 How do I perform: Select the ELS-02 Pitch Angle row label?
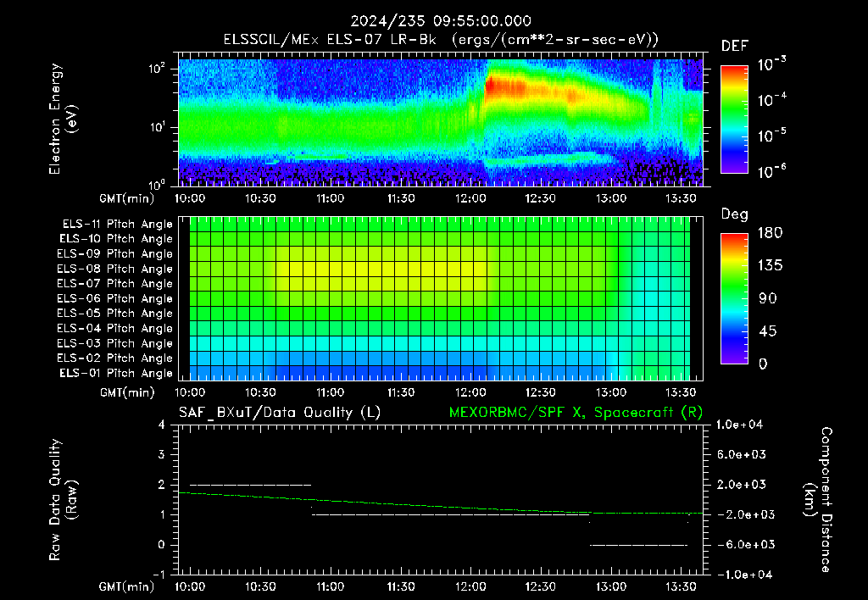(x=114, y=358)
